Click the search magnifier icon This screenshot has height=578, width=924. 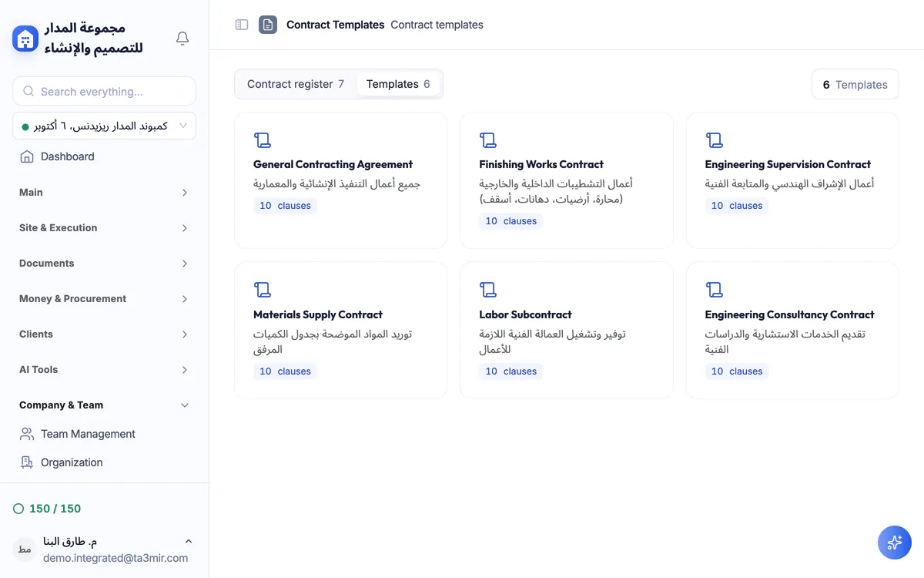[x=28, y=91]
